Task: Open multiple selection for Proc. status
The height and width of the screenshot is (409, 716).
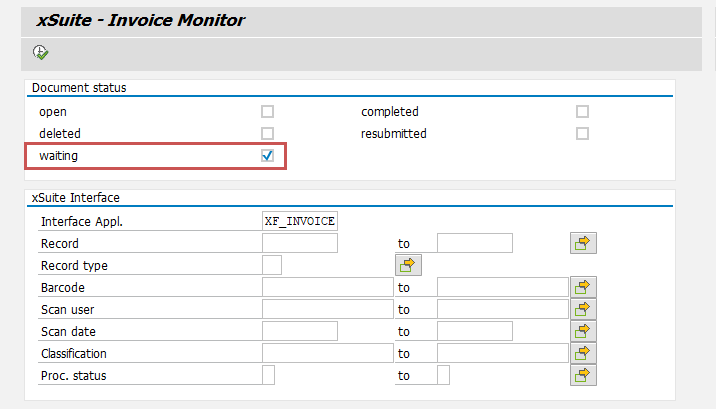Action: pyautogui.click(x=582, y=375)
